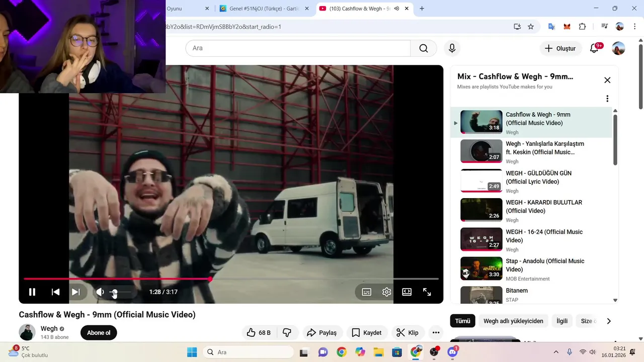Select Bitanem by STAP in playlist
Viewport: 644px width, 362px height.
click(531, 295)
